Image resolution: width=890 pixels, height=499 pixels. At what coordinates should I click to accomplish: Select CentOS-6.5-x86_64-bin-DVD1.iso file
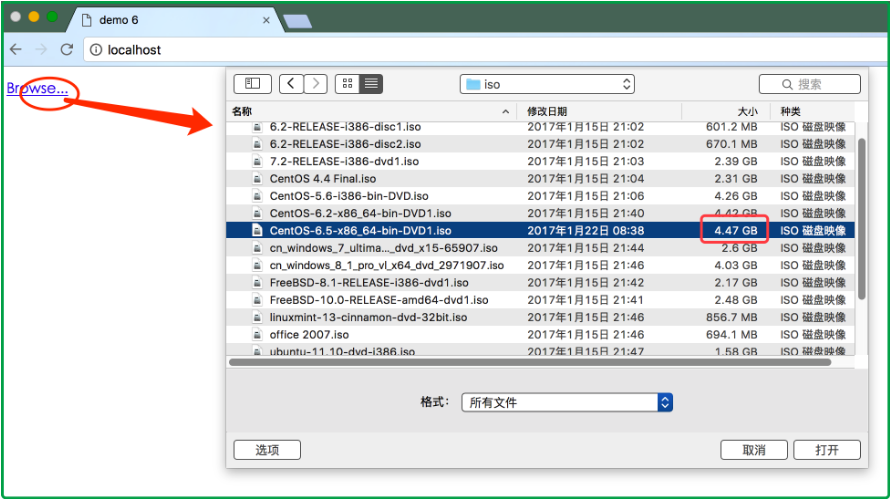point(540,230)
